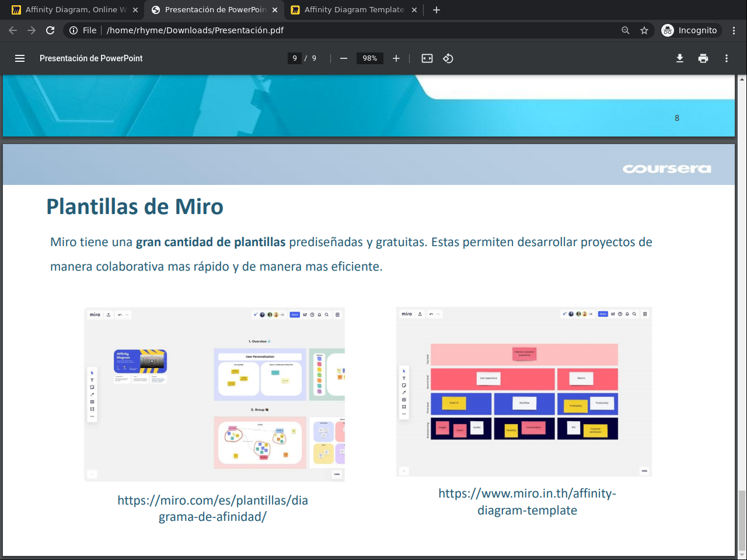
Task: Click the Coursera logo on the slide
Action: 666,169
